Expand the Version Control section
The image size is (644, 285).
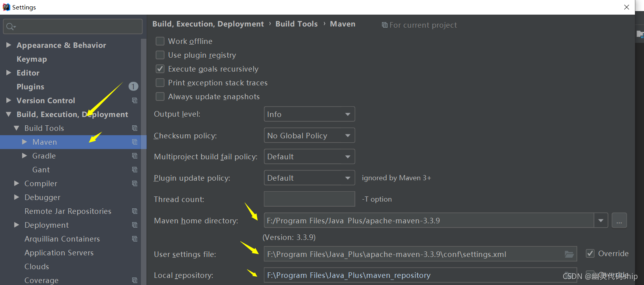tap(9, 100)
